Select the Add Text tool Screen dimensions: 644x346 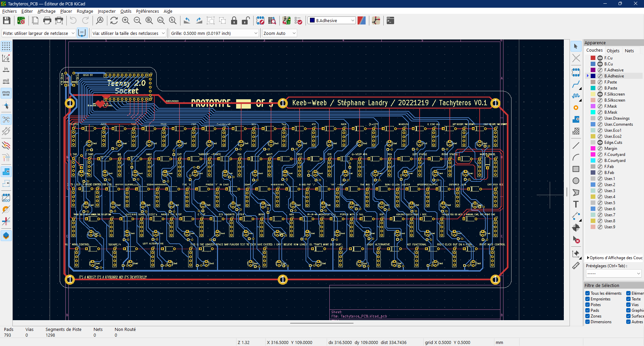[x=576, y=204]
